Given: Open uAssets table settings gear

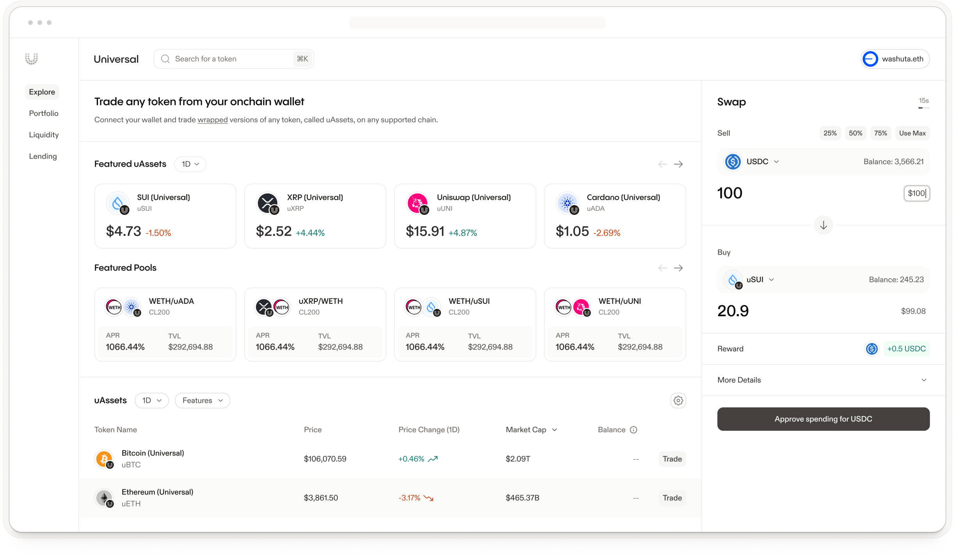Looking at the screenshot, I should 678,401.
